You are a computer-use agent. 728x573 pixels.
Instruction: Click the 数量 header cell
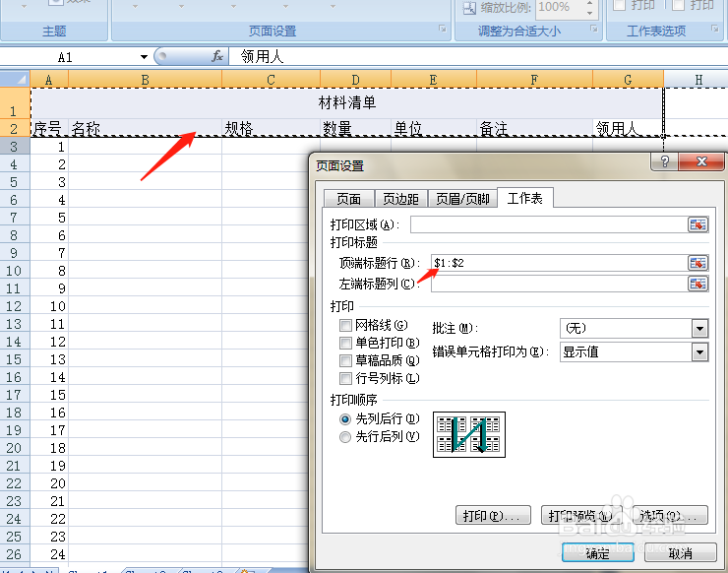click(356, 128)
